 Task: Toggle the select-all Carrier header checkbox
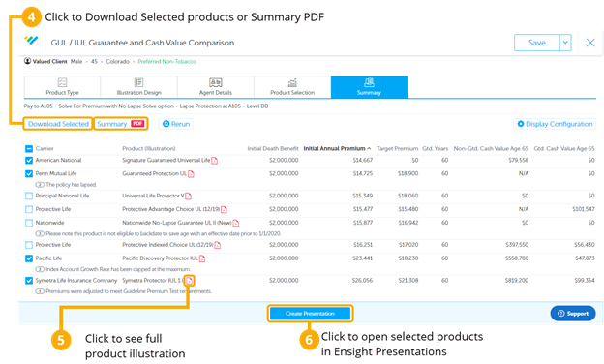29,149
